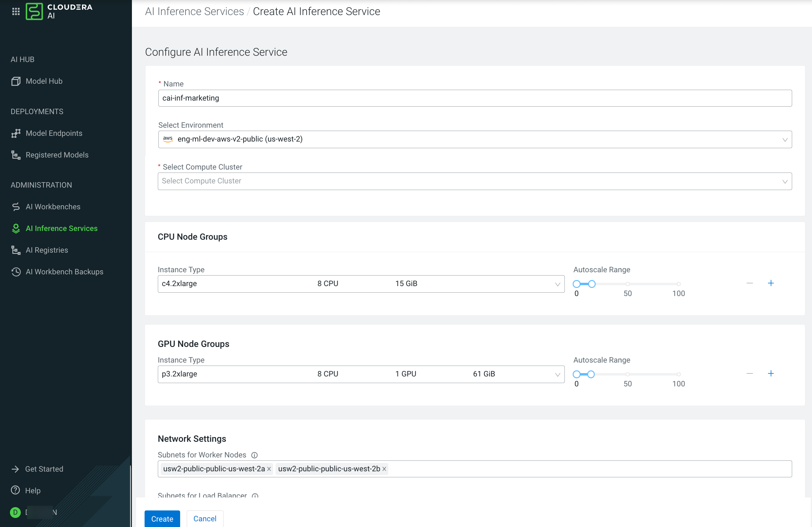Open the Select Environment dropdown

[x=475, y=139]
